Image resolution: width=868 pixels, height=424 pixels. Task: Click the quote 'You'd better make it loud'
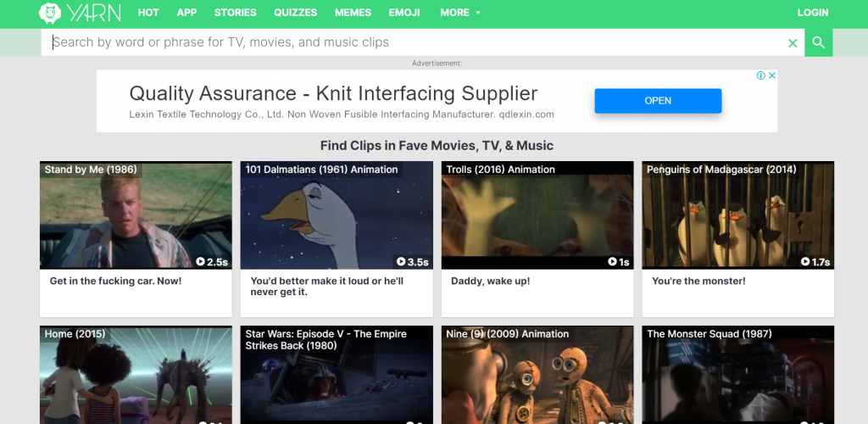click(x=327, y=286)
